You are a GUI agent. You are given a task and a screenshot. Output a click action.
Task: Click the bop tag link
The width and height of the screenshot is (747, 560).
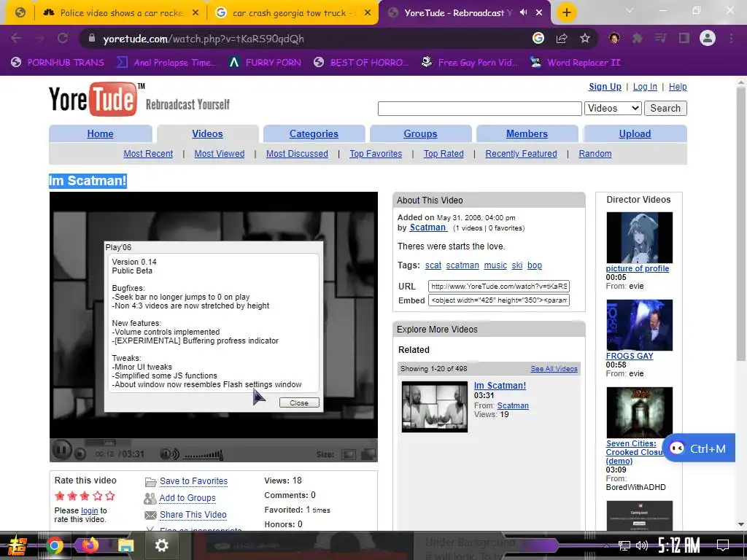(535, 265)
